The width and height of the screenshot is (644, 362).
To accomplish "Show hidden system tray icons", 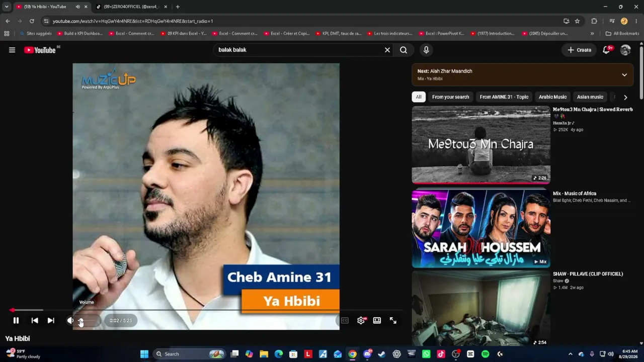I will 570,354.
